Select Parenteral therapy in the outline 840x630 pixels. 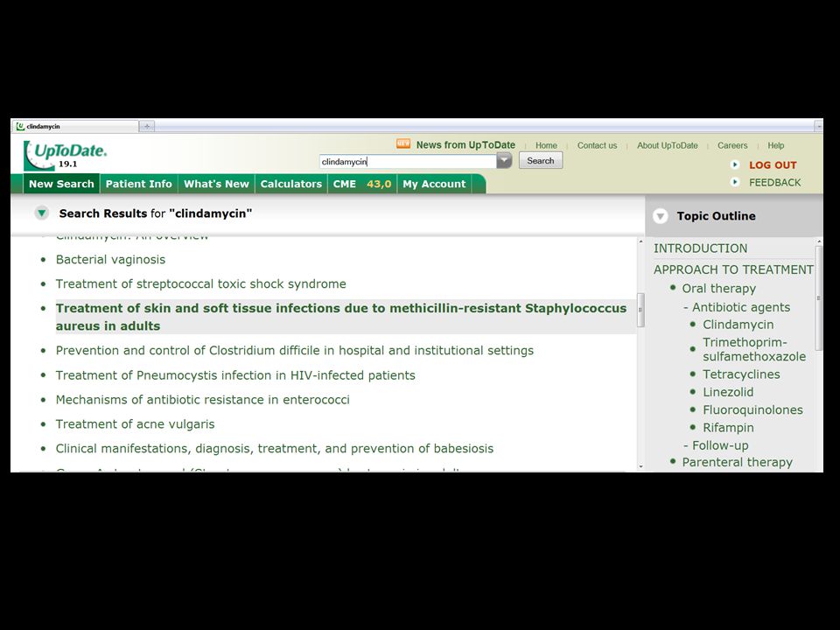pos(737,462)
